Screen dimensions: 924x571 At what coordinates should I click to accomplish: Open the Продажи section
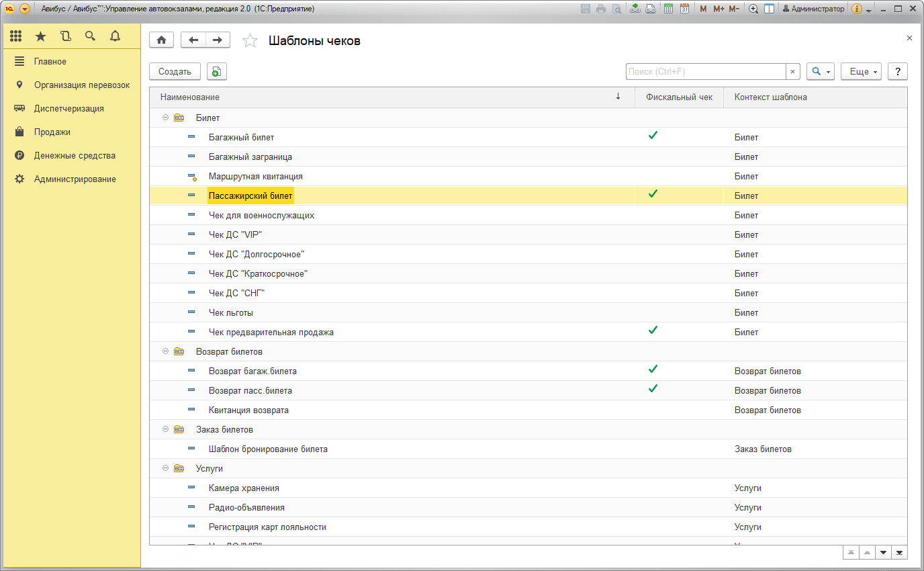point(52,132)
